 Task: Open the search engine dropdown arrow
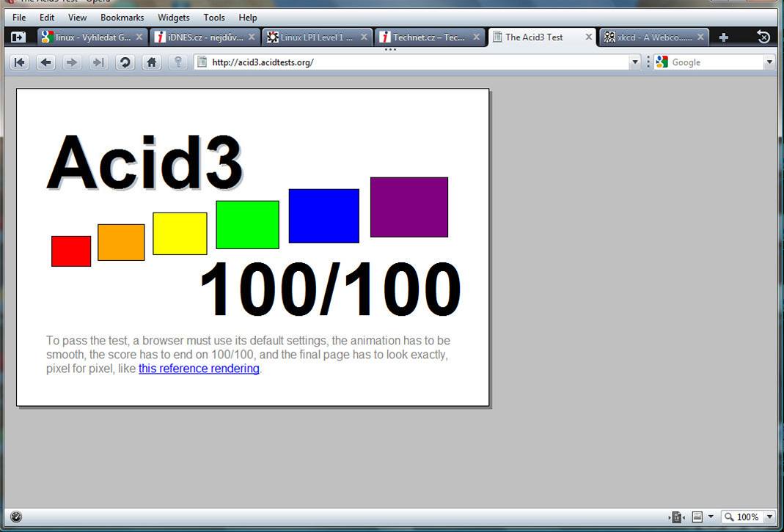click(x=769, y=62)
